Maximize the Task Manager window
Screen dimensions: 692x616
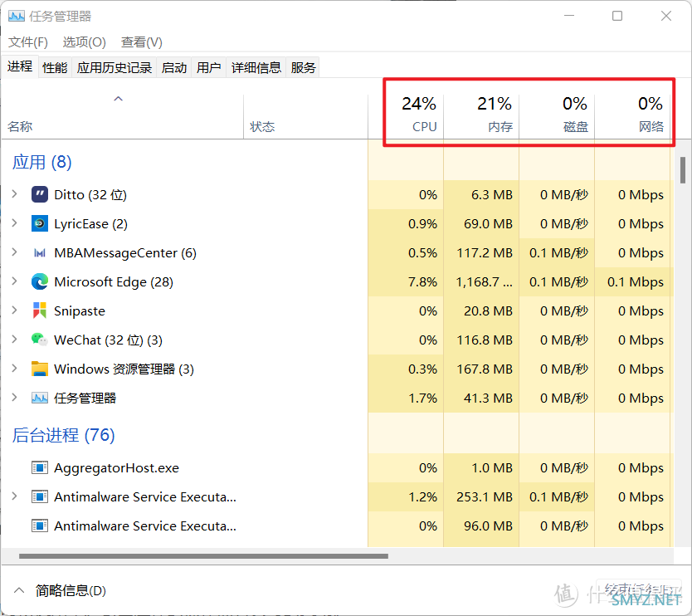[617, 16]
